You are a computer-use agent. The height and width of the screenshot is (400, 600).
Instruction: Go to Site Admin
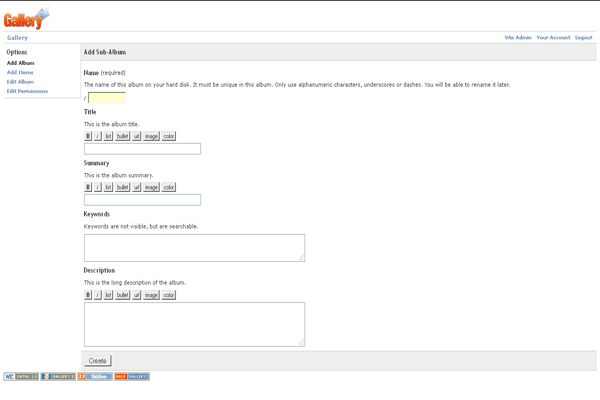pyautogui.click(x=518, y=38)
